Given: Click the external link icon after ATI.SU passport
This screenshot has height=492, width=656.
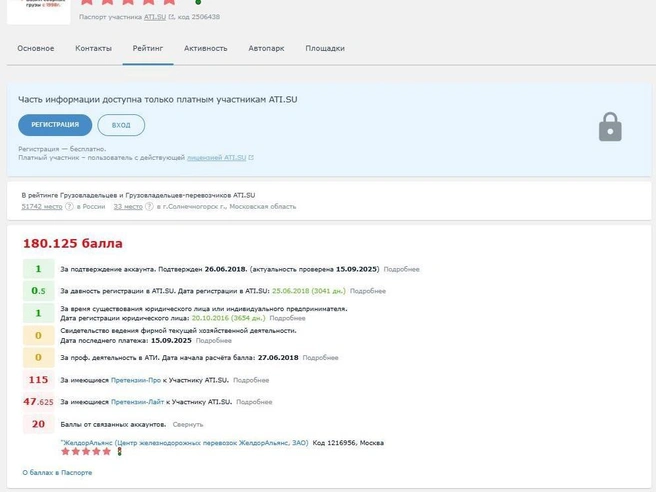Looking at the screenshot, I should [171, 17].
